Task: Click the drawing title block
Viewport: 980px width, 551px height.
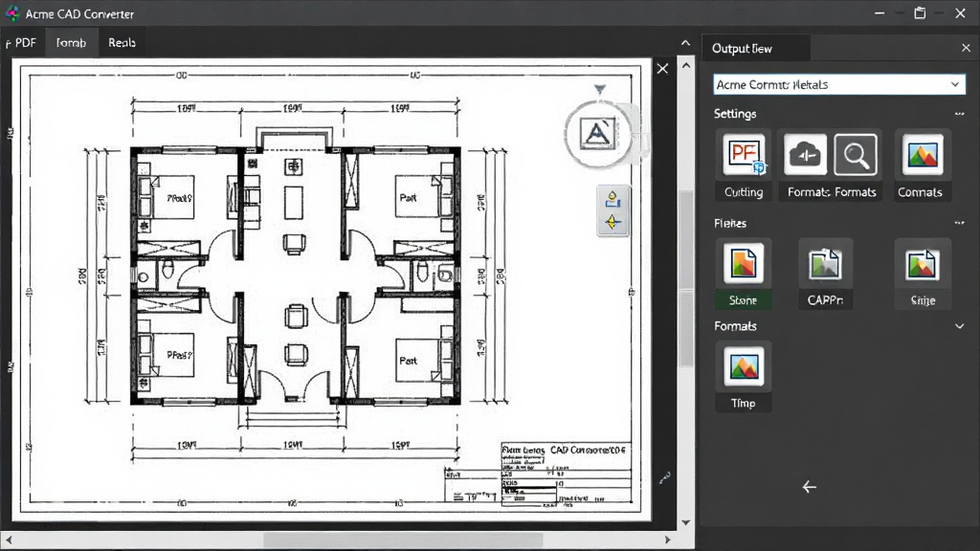Action: (x=566, y=474)
